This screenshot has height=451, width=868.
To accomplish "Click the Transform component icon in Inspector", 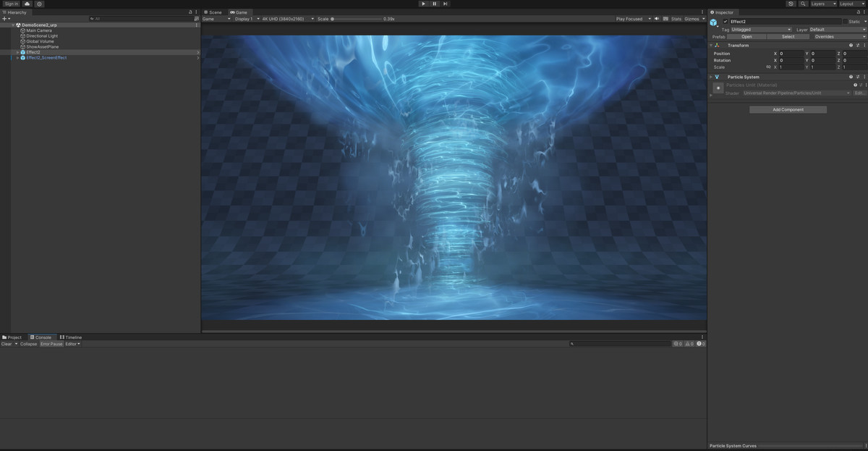I will (x=717, y=46).
